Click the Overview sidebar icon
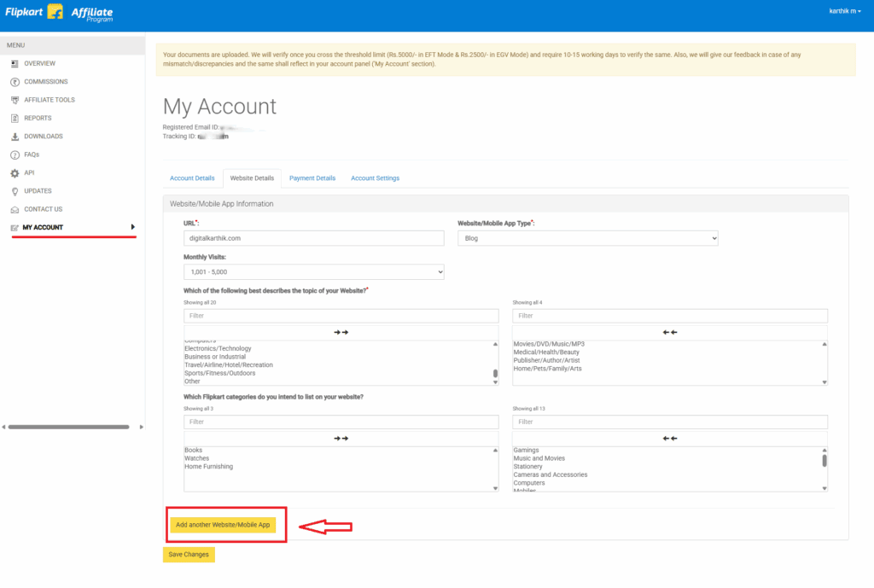 pos(15,63)
